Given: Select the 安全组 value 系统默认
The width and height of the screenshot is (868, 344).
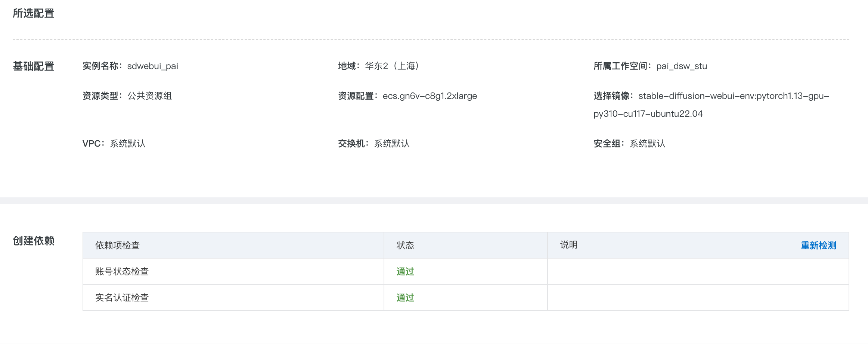Looking at the screenshot, I should [x=648, y=144].
